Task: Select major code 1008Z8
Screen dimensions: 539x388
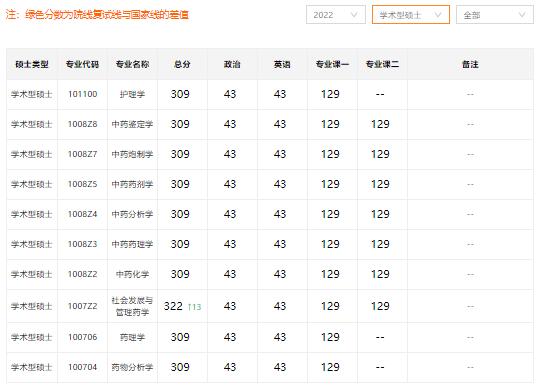Action: [82, 124]
